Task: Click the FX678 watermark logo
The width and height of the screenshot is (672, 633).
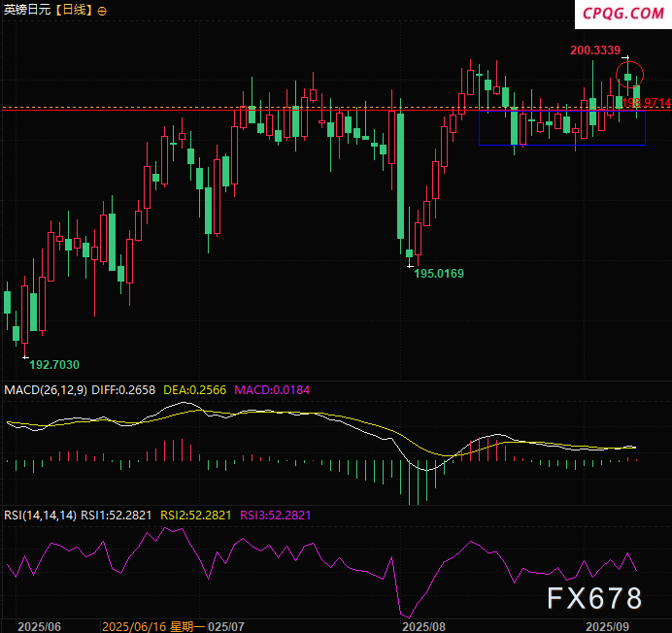Action: 594,597
